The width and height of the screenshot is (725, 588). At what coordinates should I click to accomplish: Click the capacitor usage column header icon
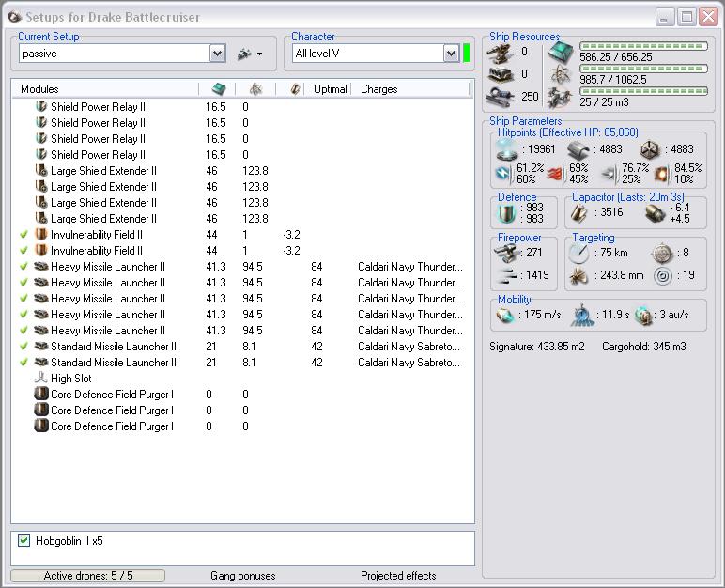pos(294,89)
